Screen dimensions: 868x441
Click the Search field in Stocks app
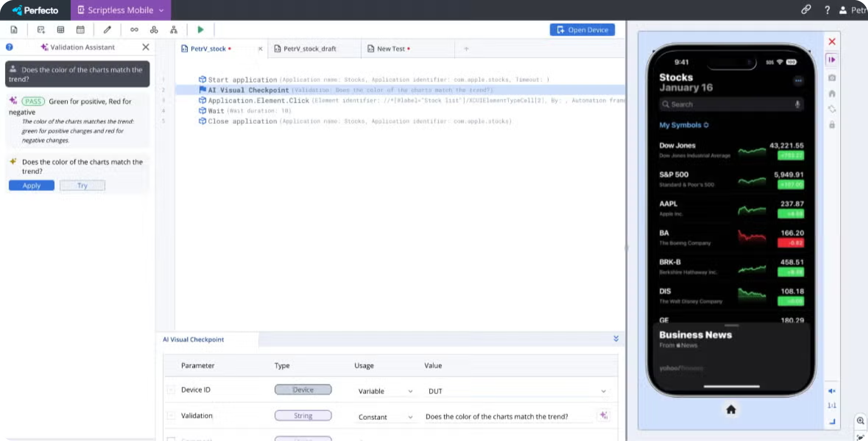tap(731, 105)
